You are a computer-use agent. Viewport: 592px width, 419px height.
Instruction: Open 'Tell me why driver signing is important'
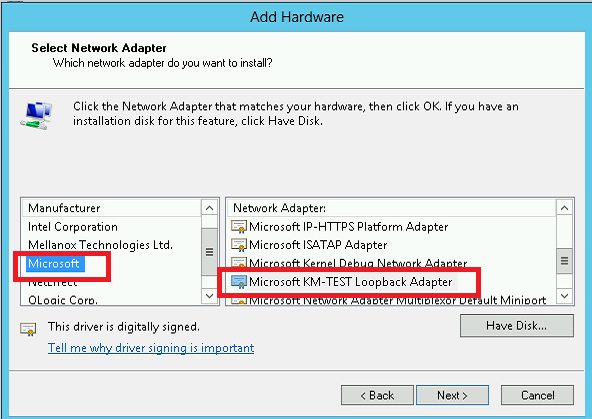(151, 348)
